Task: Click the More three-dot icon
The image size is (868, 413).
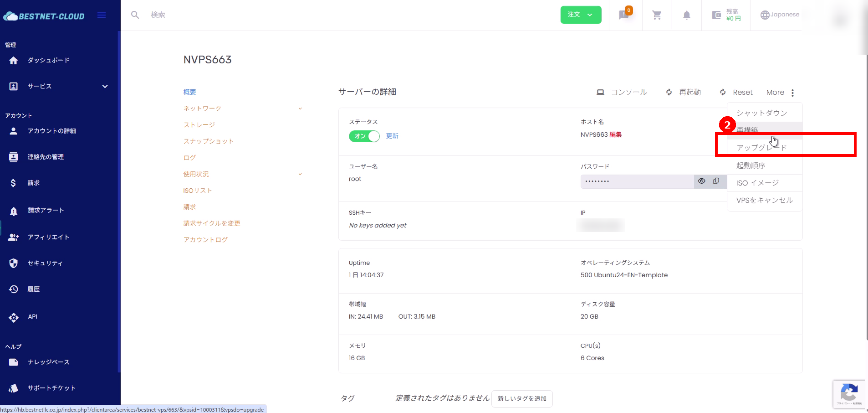Action: (x=792, y=93)
